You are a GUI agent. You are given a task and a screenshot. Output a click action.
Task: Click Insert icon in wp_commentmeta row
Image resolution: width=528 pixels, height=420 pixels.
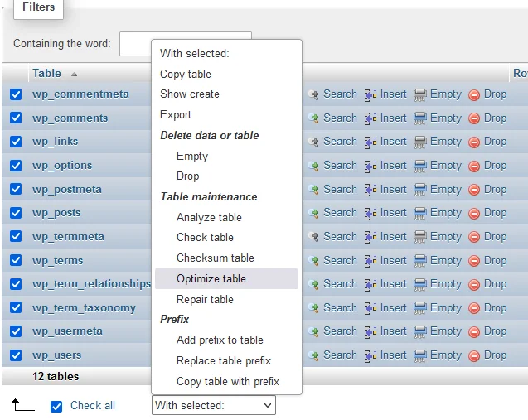371,95
